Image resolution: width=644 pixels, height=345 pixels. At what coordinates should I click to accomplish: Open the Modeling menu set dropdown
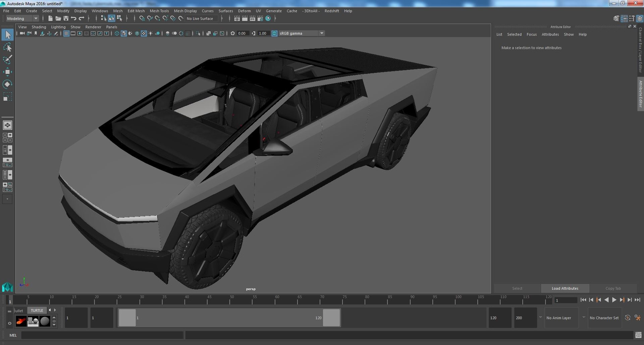click(22, 18)
